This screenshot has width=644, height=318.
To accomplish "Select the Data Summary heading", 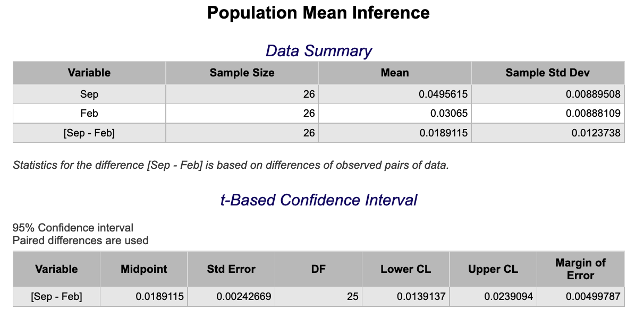I will point(318,51).
